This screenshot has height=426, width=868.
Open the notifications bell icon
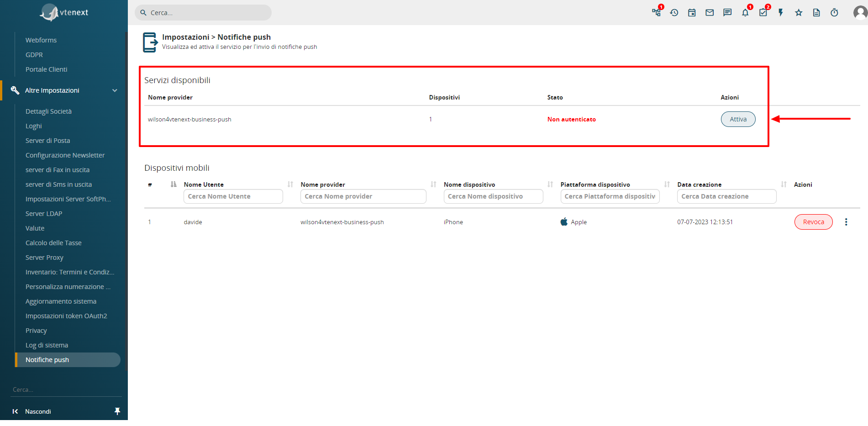click(745, 13)
